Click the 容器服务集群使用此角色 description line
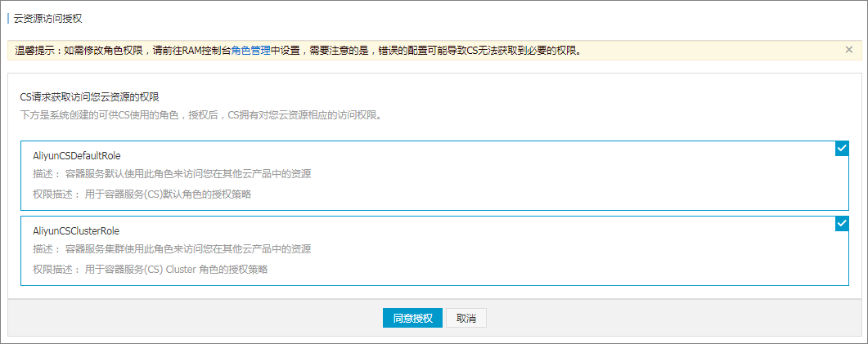Viewport: 868px width, 344px height. [172, 249]
